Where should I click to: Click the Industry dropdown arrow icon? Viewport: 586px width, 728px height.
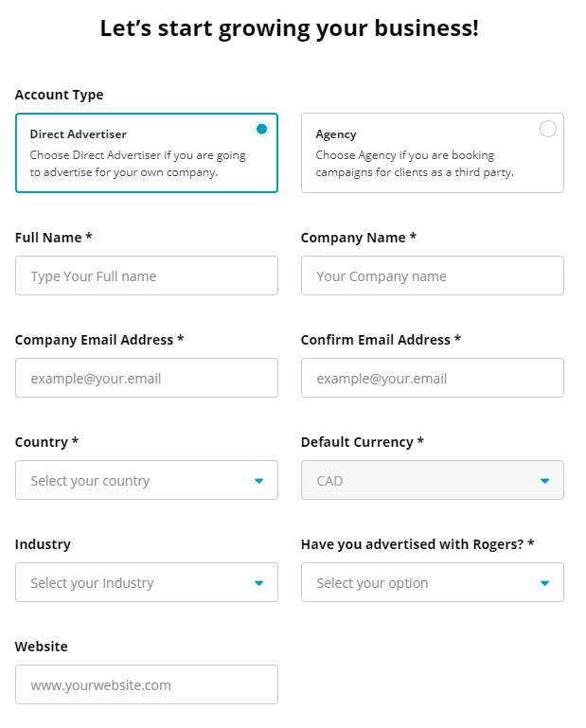258,583
